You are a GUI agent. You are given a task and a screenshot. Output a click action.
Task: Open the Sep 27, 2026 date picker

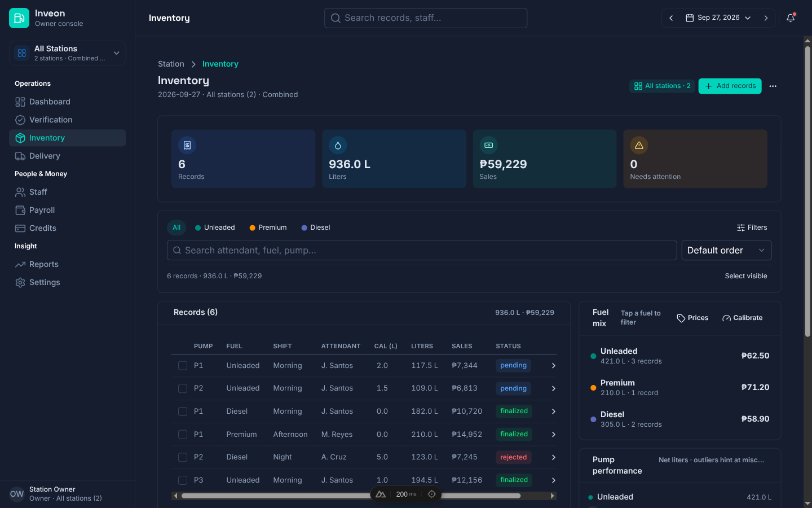(x=718, y=18)
